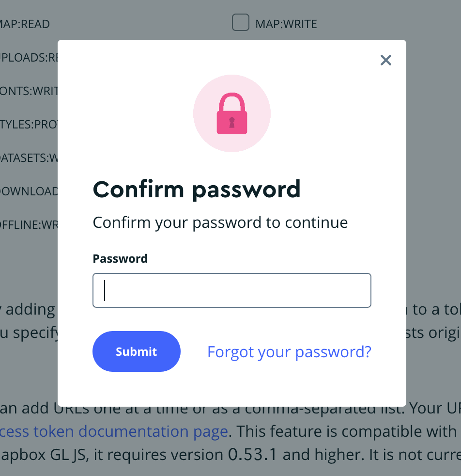
Task: Focus the Password input field
Action: pos(232,290)
